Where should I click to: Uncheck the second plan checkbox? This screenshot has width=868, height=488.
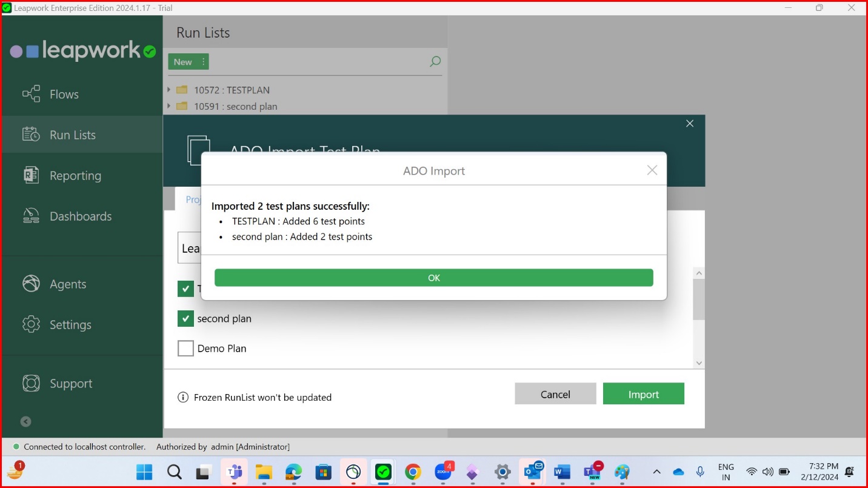185,318
